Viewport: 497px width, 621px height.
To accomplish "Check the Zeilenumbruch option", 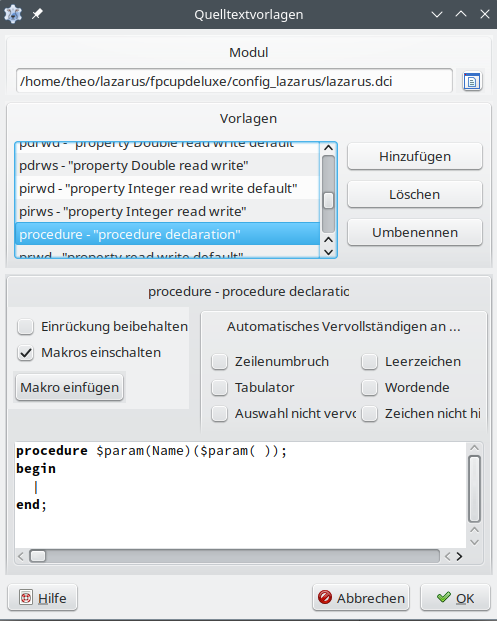I will [x=219, y=362].
